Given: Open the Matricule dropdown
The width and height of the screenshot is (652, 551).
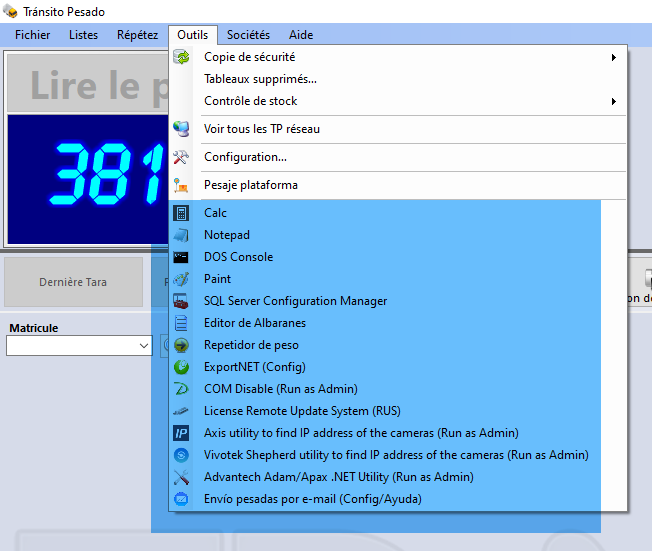Looking at the screenshot, I should (144, 346).
